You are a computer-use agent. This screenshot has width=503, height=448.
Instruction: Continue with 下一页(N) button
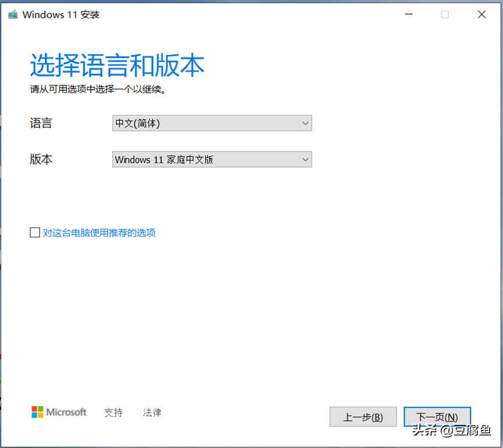[x=437, y=417]
